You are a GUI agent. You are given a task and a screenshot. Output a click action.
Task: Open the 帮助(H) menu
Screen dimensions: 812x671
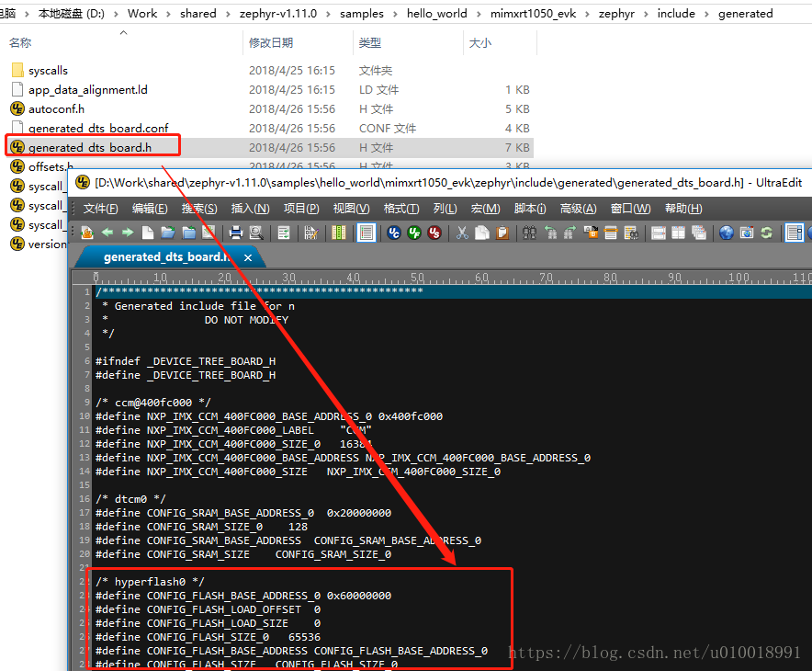coord(683,209)
